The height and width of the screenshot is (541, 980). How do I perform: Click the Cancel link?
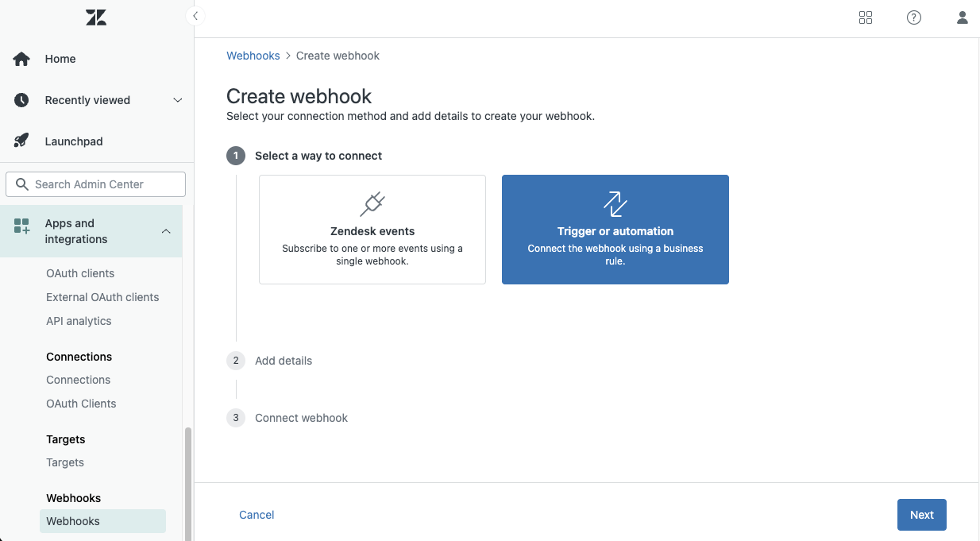point(257,515)
